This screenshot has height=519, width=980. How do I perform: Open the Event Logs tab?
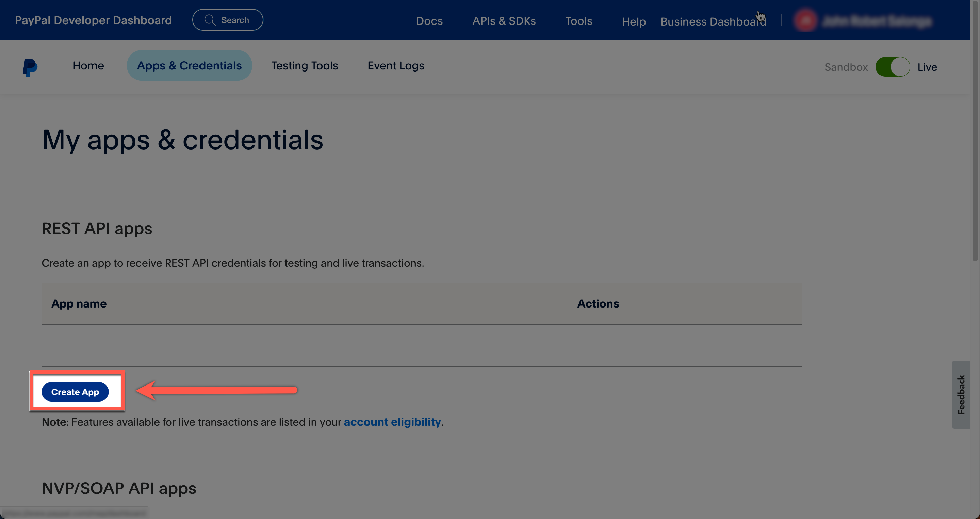[x=396, y=65]
